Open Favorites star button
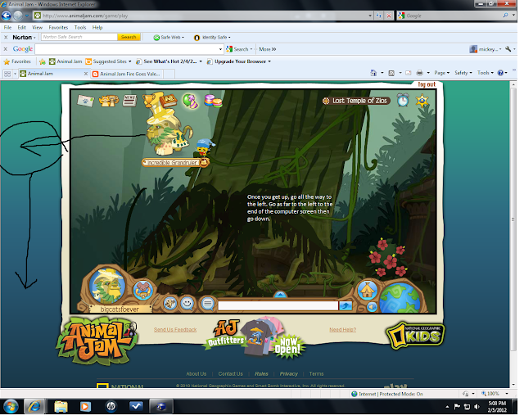The width and height of the screenshot is (524, 420). (x=17, y=61)
